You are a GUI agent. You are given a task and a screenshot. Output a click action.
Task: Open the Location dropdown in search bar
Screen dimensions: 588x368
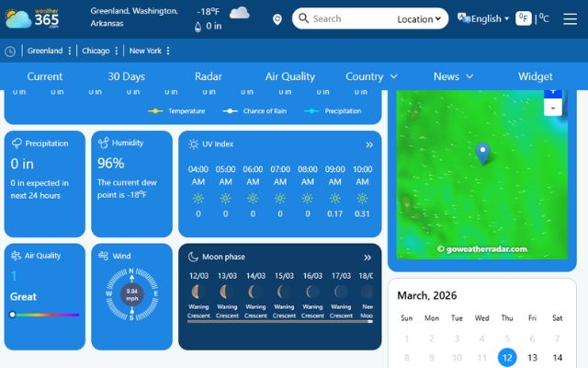click(x=419, y=18)
